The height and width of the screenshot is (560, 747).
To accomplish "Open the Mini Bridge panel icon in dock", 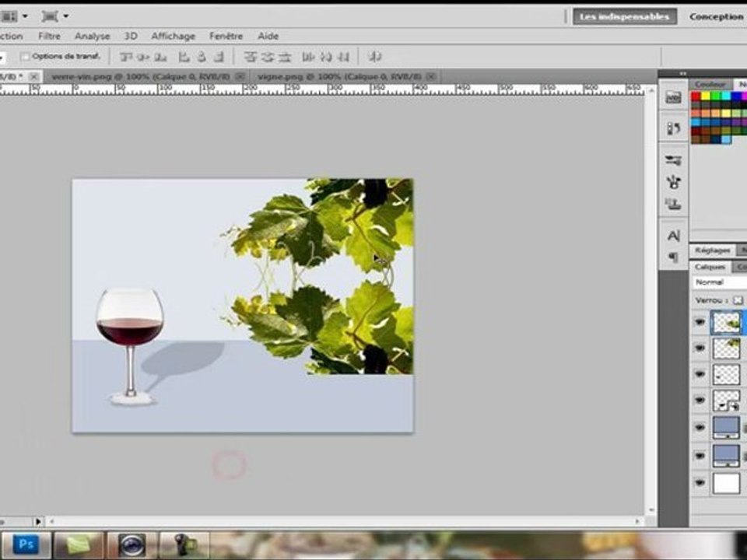I will 673,98.
